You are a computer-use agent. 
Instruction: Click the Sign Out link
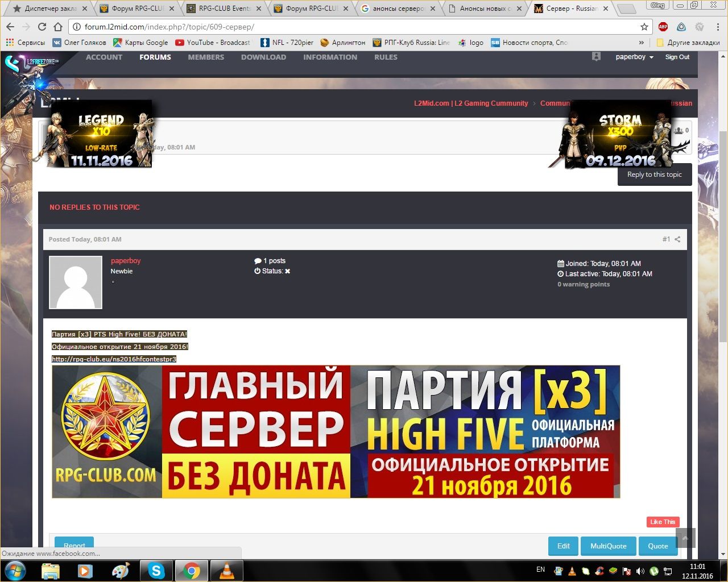pyautogui.click(x=677, y=57)
